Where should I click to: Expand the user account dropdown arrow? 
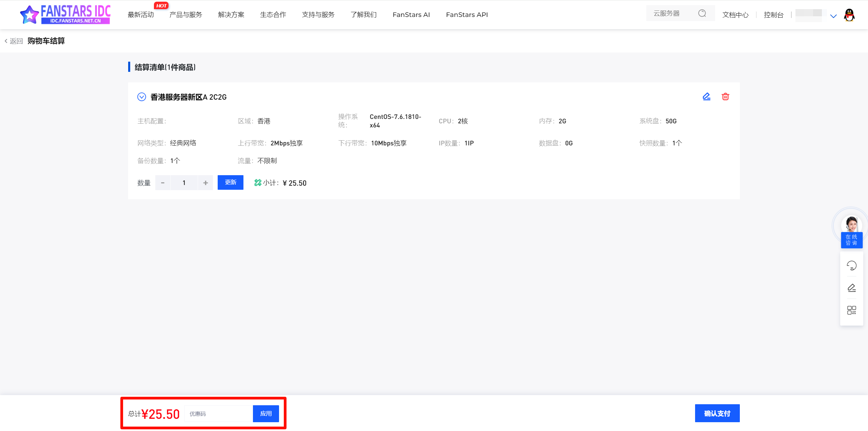point(833,16)
